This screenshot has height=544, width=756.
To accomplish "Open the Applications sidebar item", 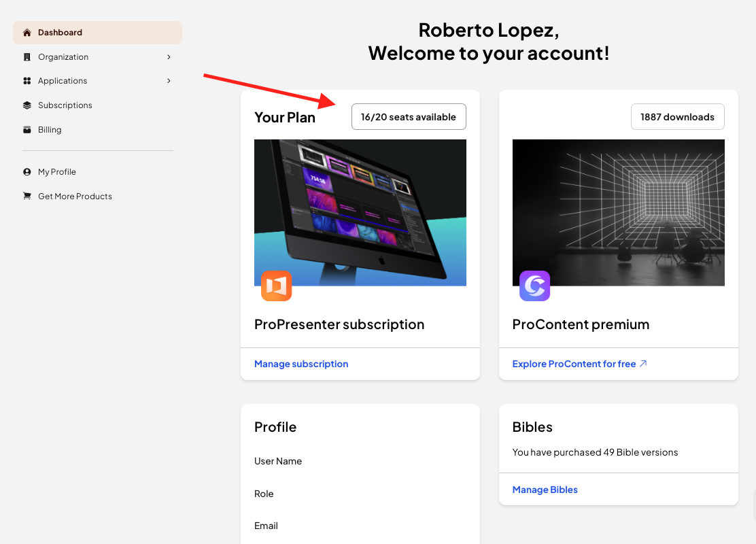I will coord(97,80).
